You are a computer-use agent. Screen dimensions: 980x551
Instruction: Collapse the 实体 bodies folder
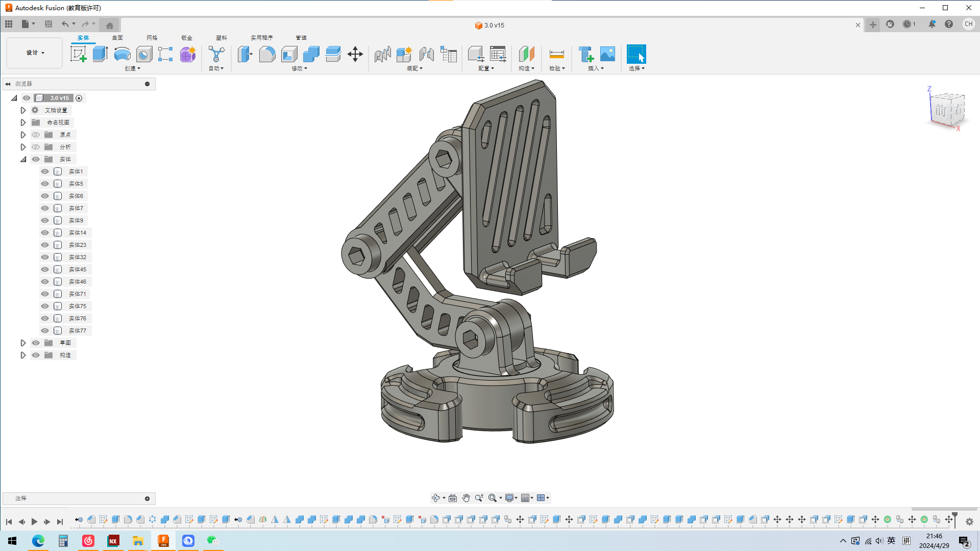click(23, 159)
